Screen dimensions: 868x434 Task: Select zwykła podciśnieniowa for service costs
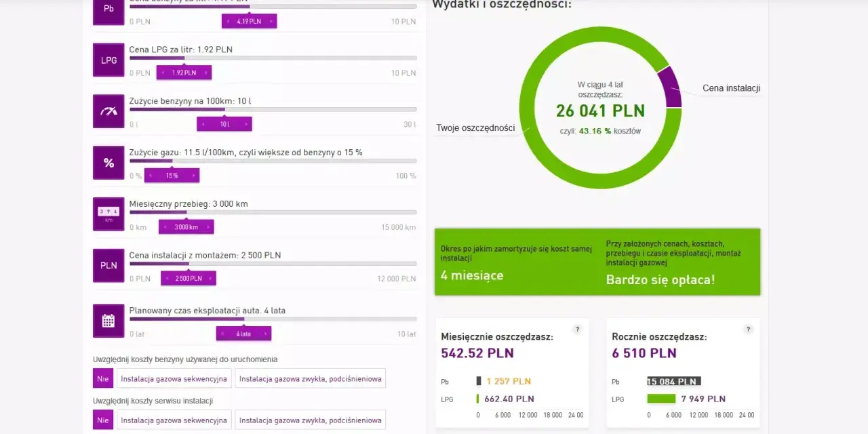pos(311,420)
